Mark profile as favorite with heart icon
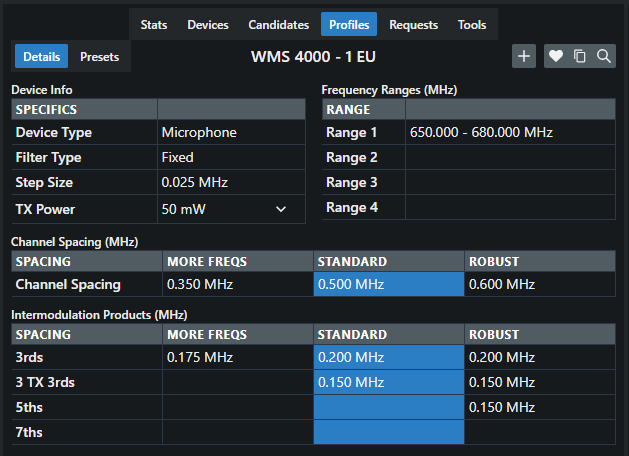The image size is (629, 456). click(x=556, y=56)
